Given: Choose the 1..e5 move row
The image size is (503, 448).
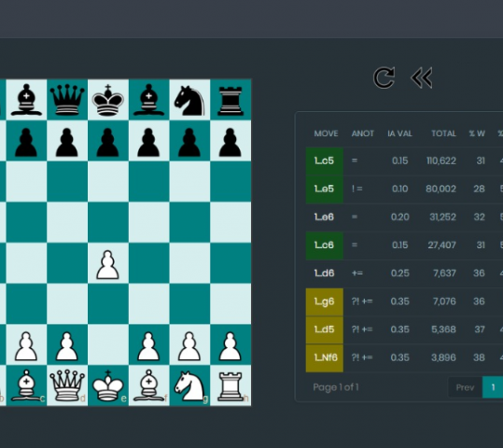Looking at the screenshot, I should point(404,189).
